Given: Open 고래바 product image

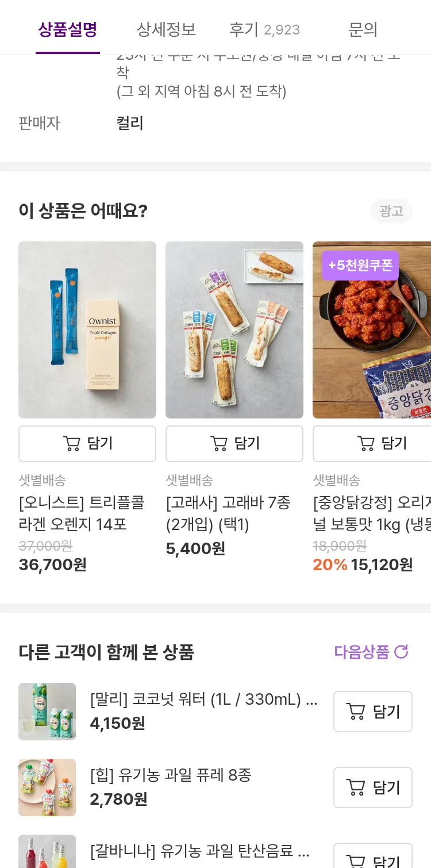Looking at the screenshot, I should (234, 330).
